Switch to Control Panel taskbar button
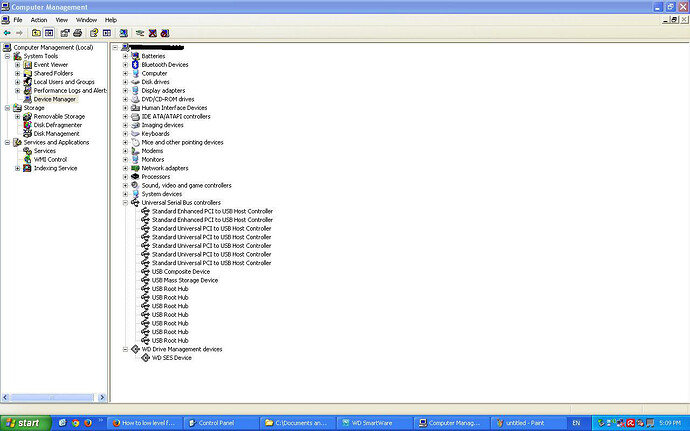Image resolution: width=690 pixels, height=431 pixels. pos(221,423)
